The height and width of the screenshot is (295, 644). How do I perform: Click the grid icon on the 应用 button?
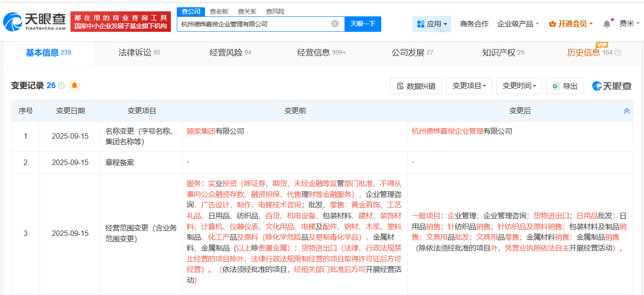[421, 24]
